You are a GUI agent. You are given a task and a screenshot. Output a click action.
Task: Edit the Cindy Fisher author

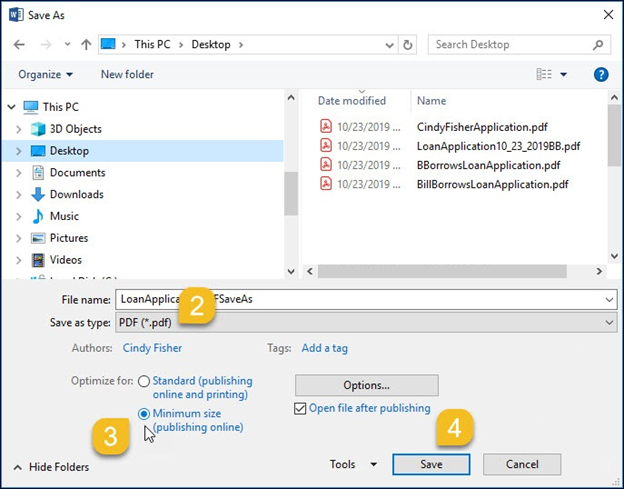coord(152,348)
